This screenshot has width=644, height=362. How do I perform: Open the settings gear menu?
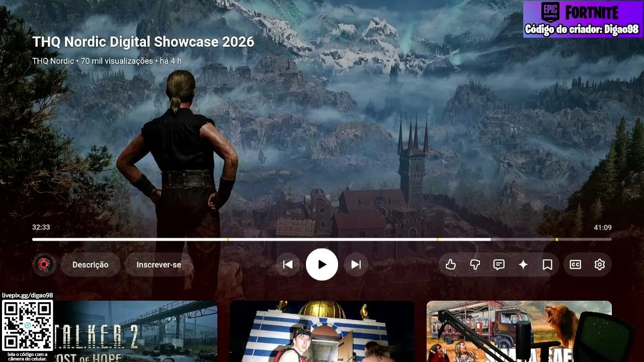coord(600,264)
